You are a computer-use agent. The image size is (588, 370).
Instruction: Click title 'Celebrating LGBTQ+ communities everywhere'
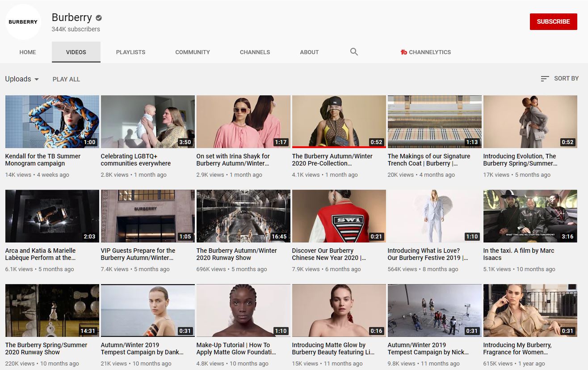[136, 160]
